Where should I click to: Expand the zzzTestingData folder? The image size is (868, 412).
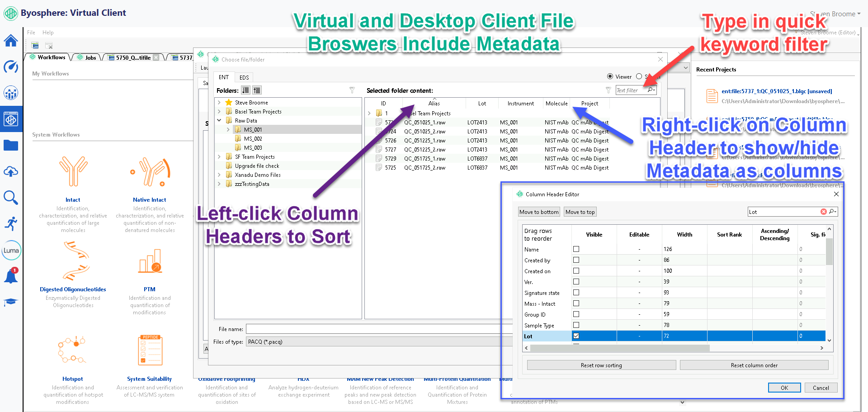(219, 184)
